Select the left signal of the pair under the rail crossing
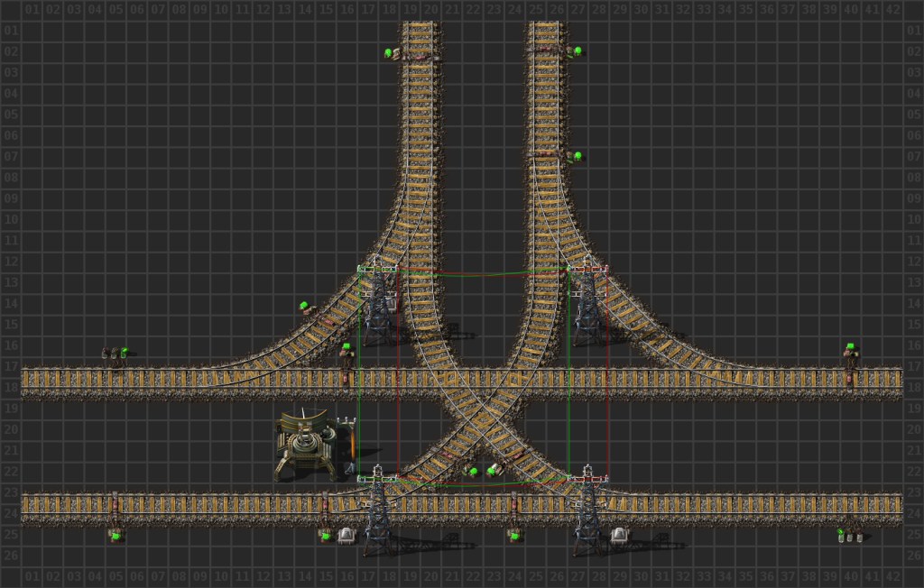924x588 pixels. pyautogui.click(x=471, y=472)
